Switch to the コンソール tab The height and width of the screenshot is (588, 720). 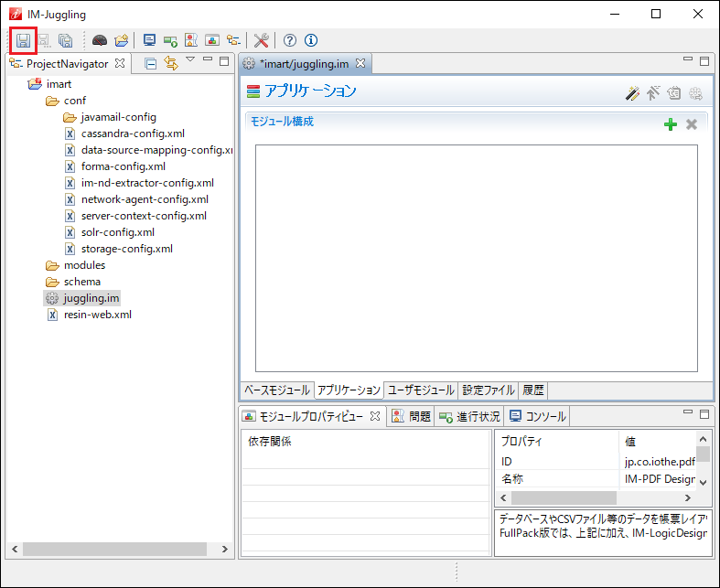pos(537,417)
